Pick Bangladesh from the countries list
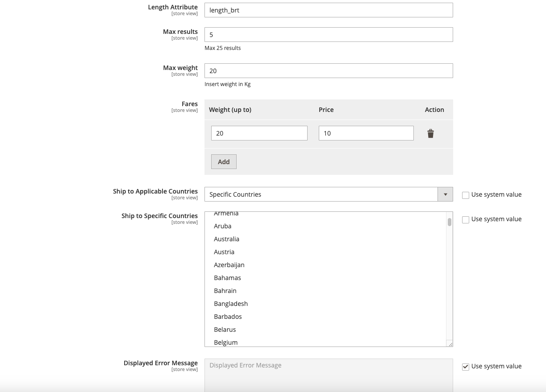The height and width of the screenshot is (392, 546). point(231,304)
